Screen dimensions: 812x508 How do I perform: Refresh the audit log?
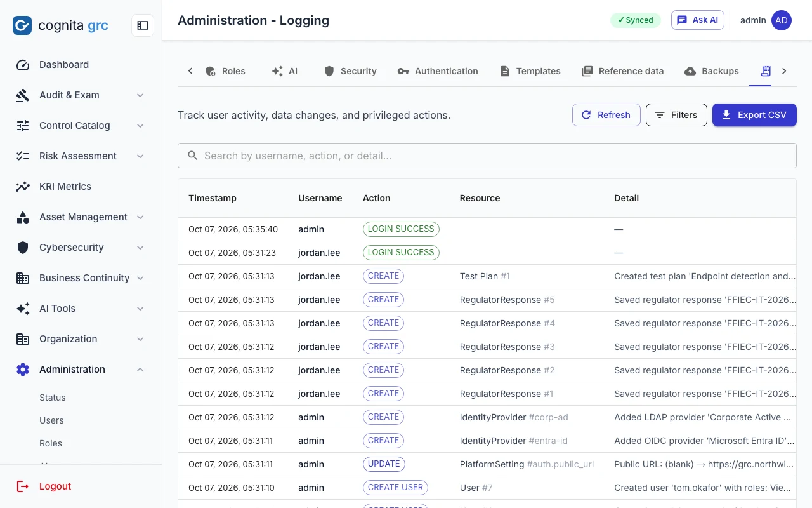point(606,115)
